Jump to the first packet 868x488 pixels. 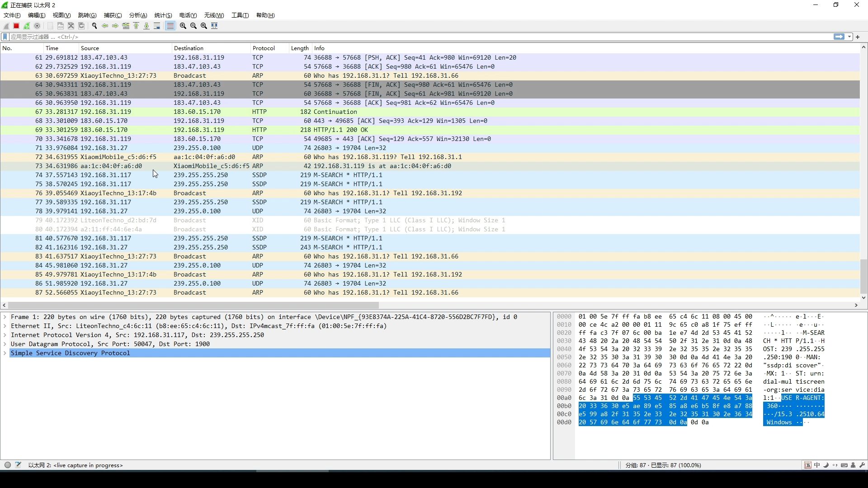point(136,26)
